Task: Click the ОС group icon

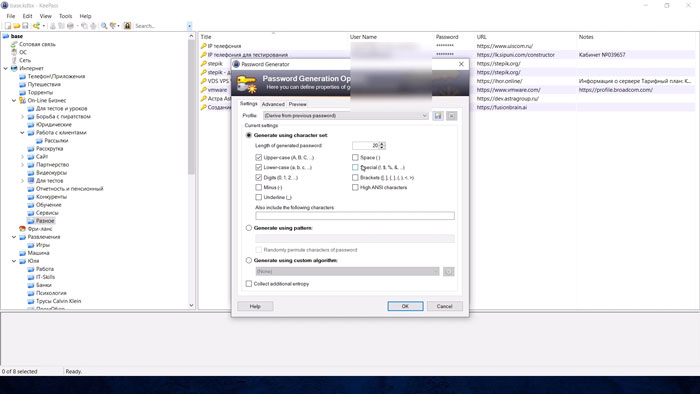Action: pyautogui.click(x=14, y=52)
